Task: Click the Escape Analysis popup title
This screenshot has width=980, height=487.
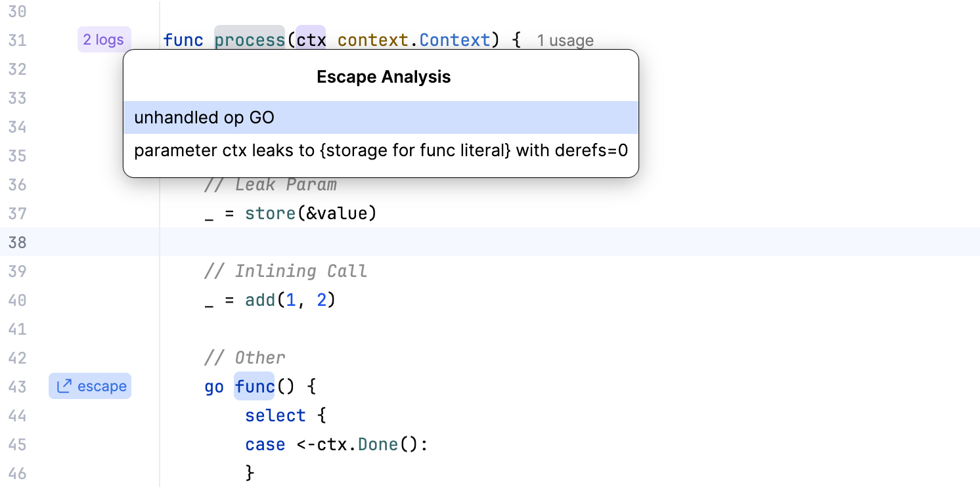Action: [384, 77]
